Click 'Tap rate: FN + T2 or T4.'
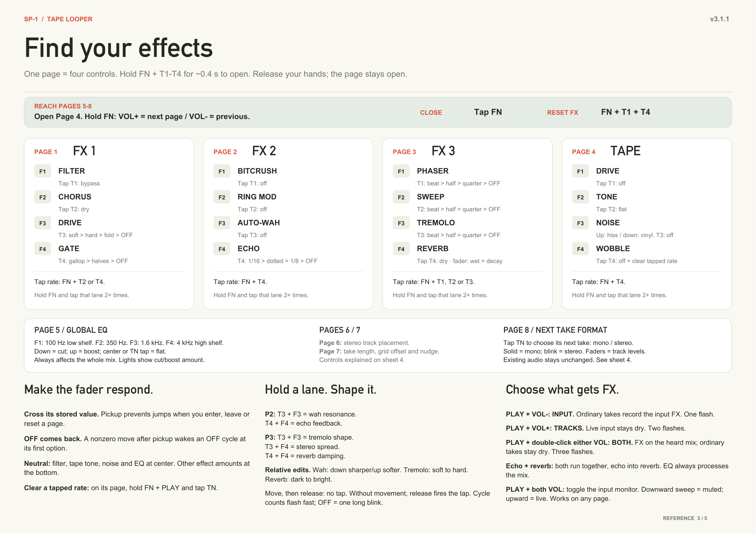This screenshot has height=534, width=756. coord(69,282)
